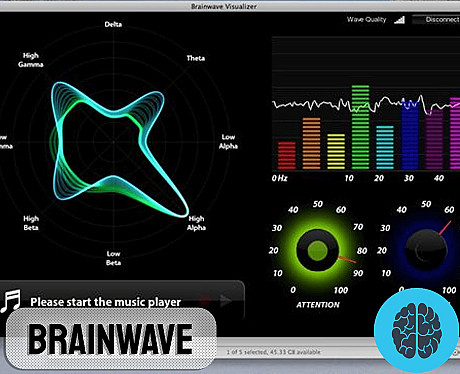
Task: Click the blue brain logo icon
Action: click(417, 330)
